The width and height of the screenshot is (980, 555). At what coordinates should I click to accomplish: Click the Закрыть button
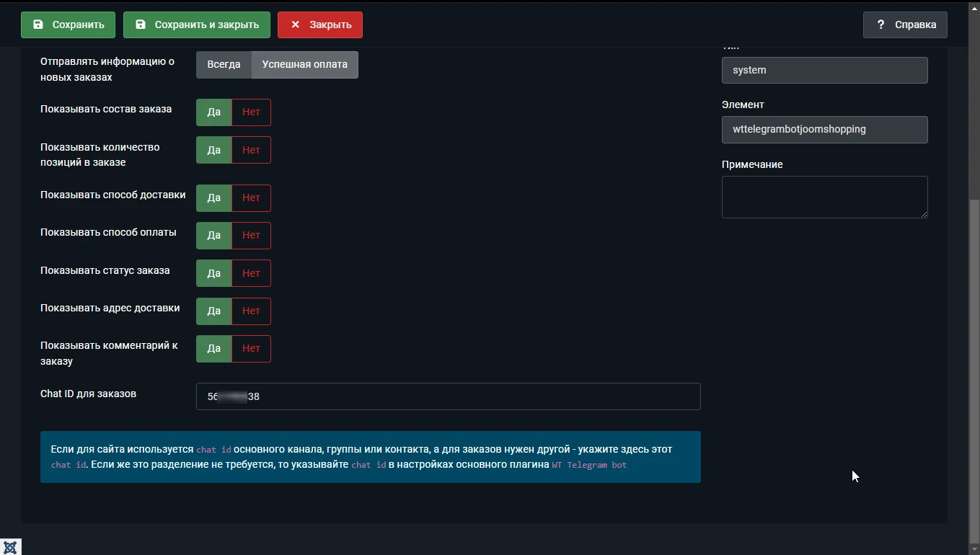coord(319,25)
